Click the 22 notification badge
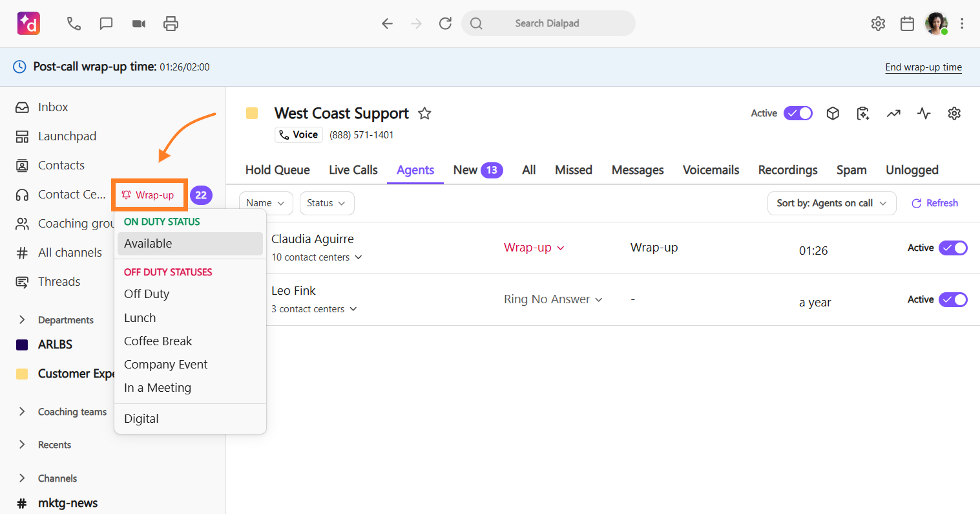 click(x=201, y=195)
